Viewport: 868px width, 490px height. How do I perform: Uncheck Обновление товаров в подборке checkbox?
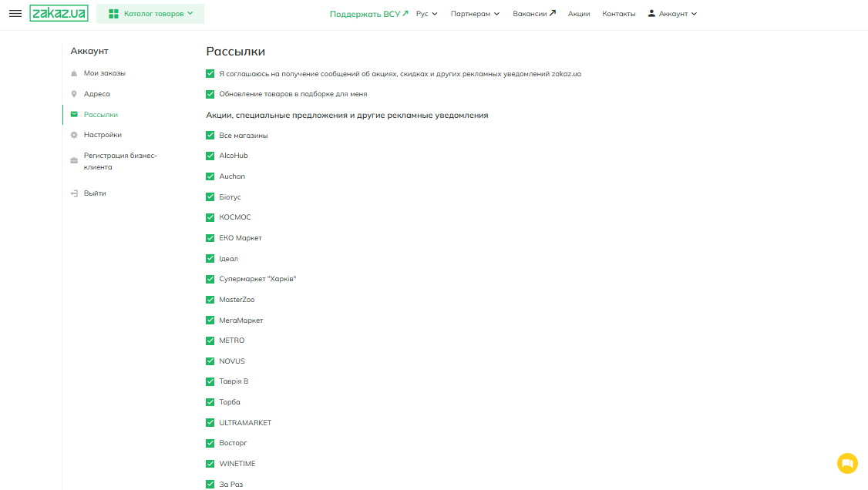210,94
